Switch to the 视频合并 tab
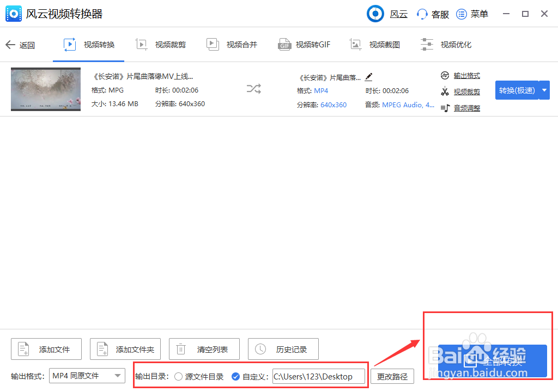The height and width of the screenshot is (392, 558). (232, 45)
